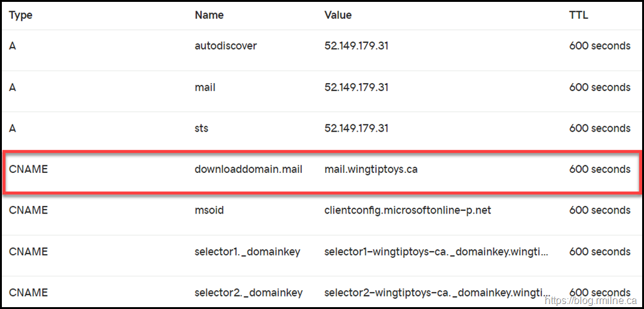Select the selector1._domainkey record name
Viewport: 644px width, 309px height.
(248, 252)
